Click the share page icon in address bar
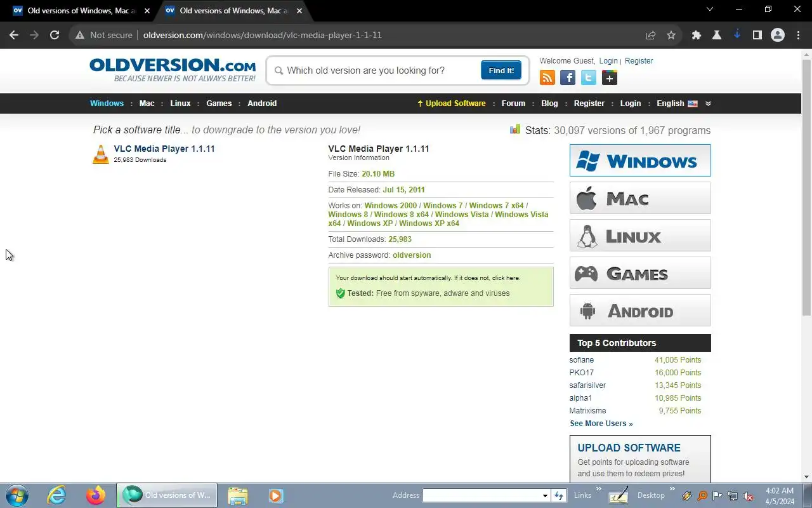Viewport: 812px width, 508px height. point(651,36)
